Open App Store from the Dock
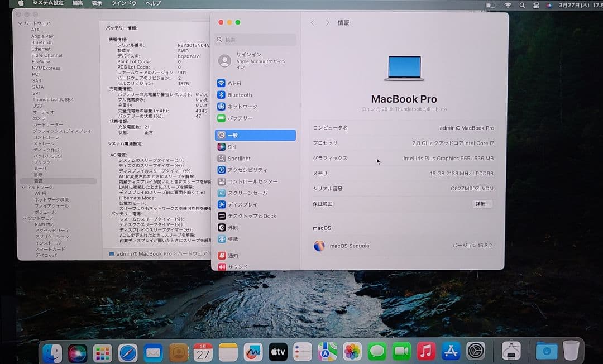Viewport: 603px width, 364px height. (x=451, y=352)
